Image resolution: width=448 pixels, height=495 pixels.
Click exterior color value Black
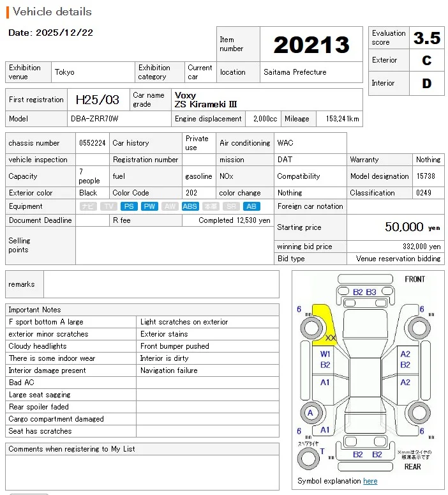pyautogui.click(x=88, y=193)
